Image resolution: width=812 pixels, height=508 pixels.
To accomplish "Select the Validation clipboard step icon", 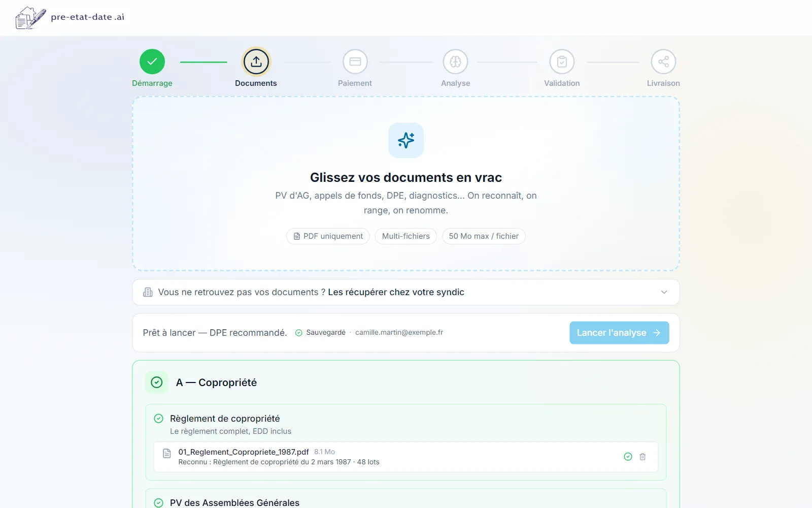I will 562,61.
